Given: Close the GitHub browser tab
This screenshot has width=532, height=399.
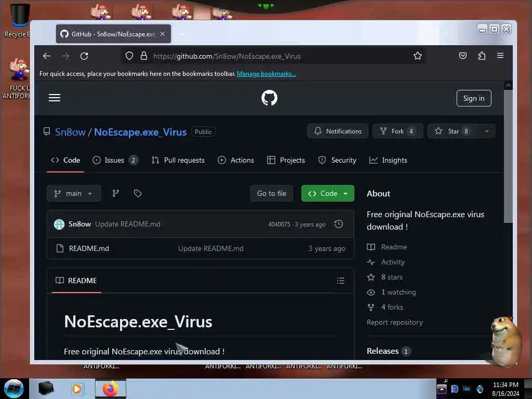Looking at the screenshot, I should tap(163, 34).
